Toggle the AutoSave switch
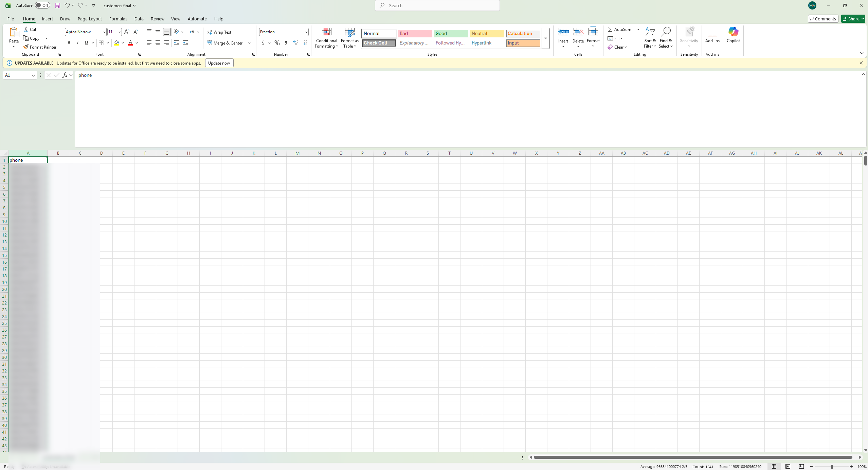868x470 pixels. tap(42, 5)
